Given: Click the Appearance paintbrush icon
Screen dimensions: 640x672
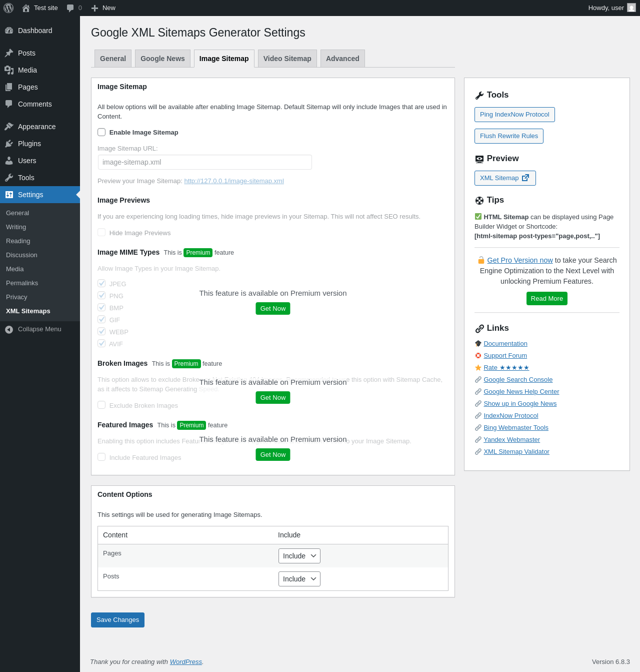Looking at the screenshot, I should pyautogui.click(x=9, y=127).
